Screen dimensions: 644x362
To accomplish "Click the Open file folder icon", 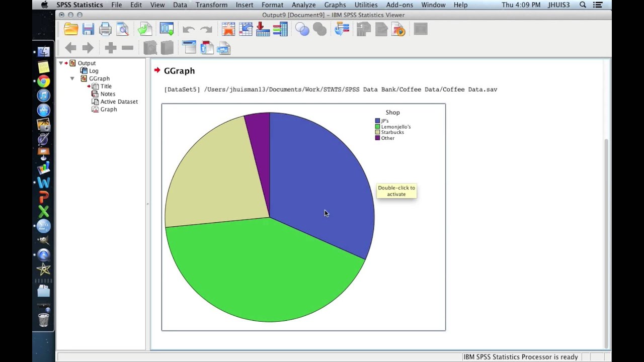I will click(71, 29).
